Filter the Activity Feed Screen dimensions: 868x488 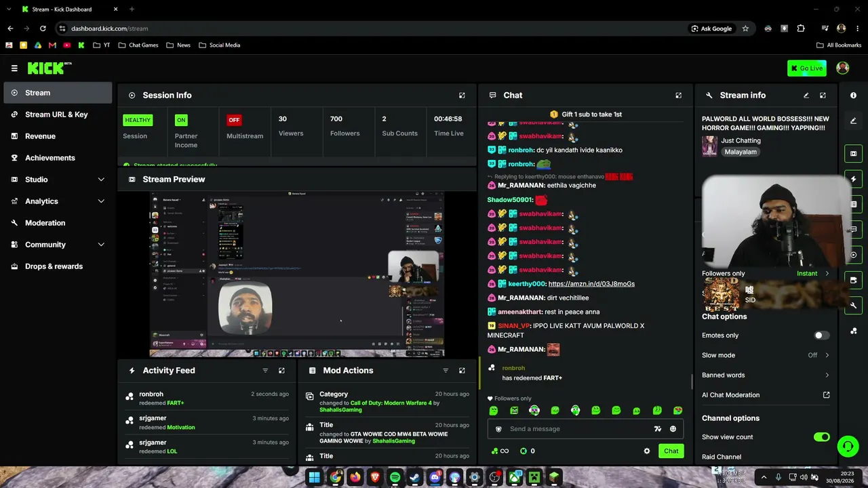pos(265,371)
